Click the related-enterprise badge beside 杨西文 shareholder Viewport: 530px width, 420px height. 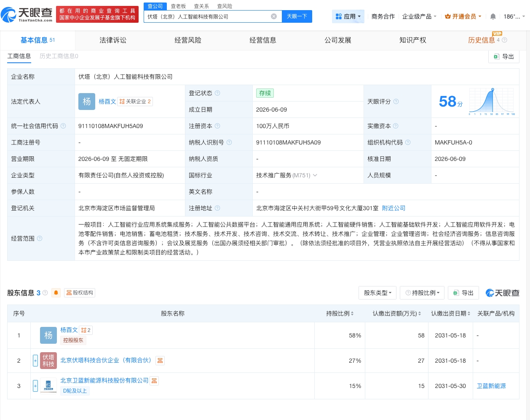pyautogui.click(x=86, y=330)
